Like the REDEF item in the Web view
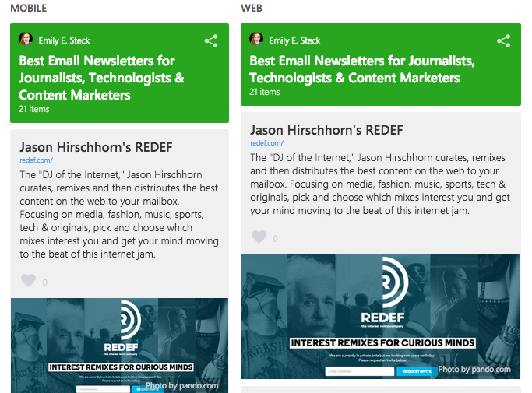The height and width of the screenshot is (393, 532). point(259,237)
